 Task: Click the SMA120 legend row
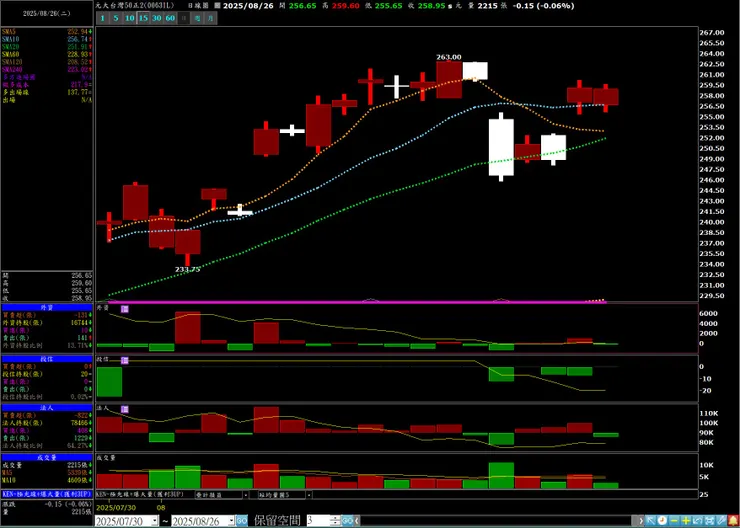(x=47, y=62)
